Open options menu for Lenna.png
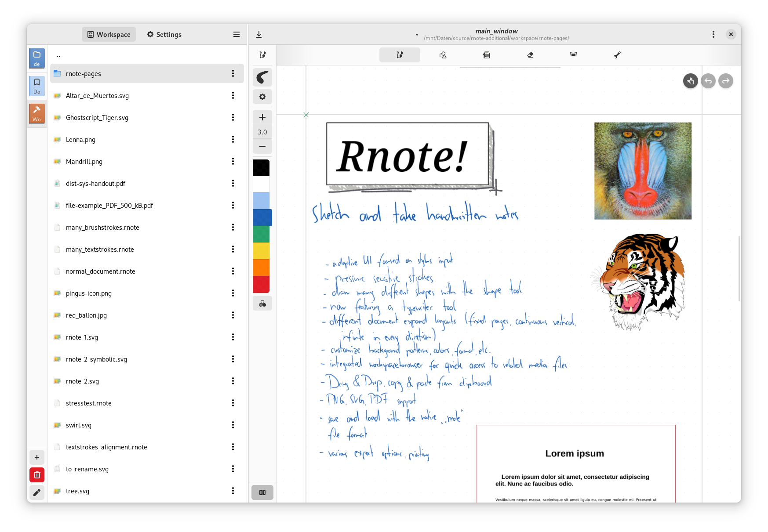This screenshot has width=768, height=532. tap(233, 139)
